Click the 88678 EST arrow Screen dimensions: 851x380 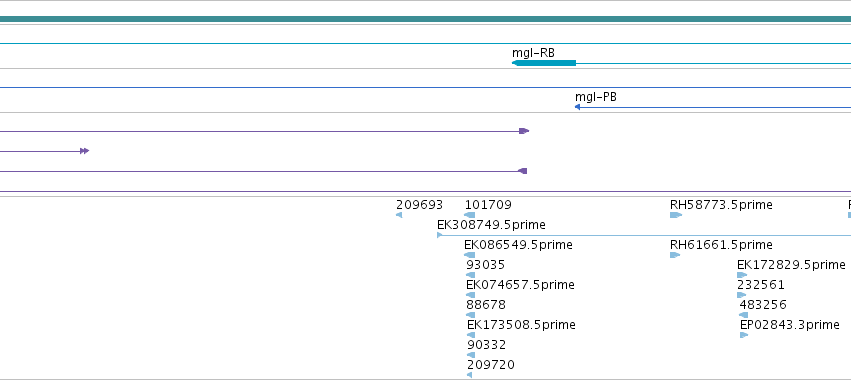[471, 315]
